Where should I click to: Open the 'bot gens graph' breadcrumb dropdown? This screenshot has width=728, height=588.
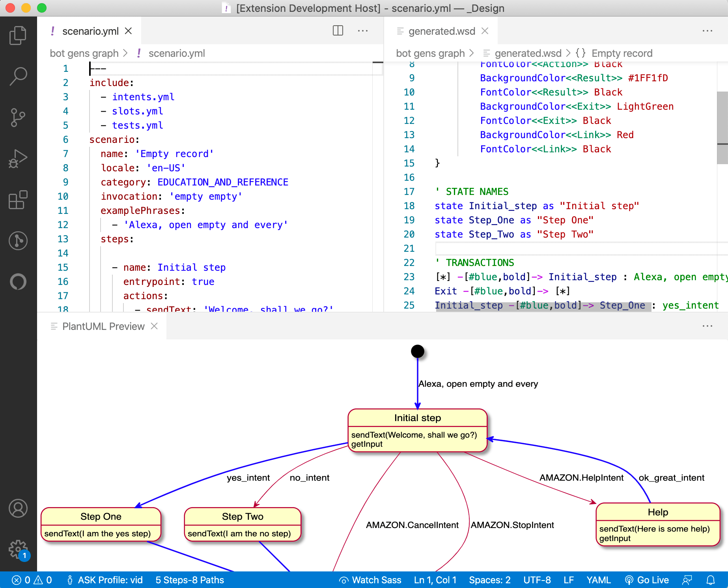pyautogui.click(x=84, y=53)
